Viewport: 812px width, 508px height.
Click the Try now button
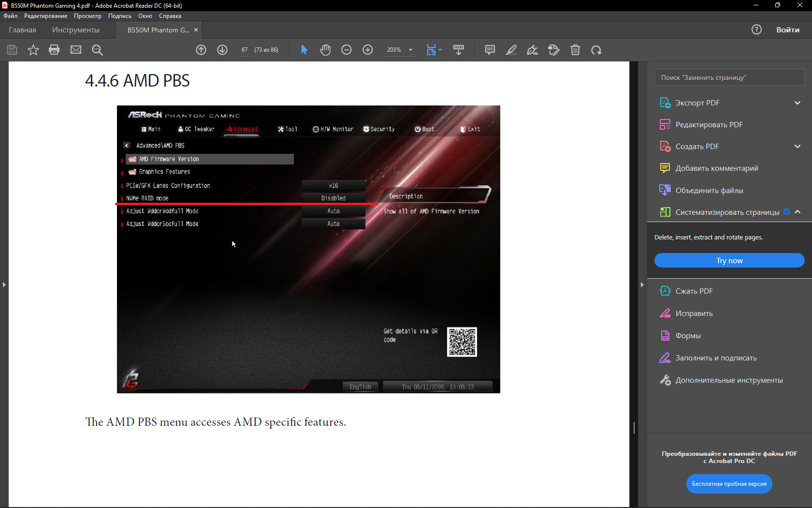point(729,260)
